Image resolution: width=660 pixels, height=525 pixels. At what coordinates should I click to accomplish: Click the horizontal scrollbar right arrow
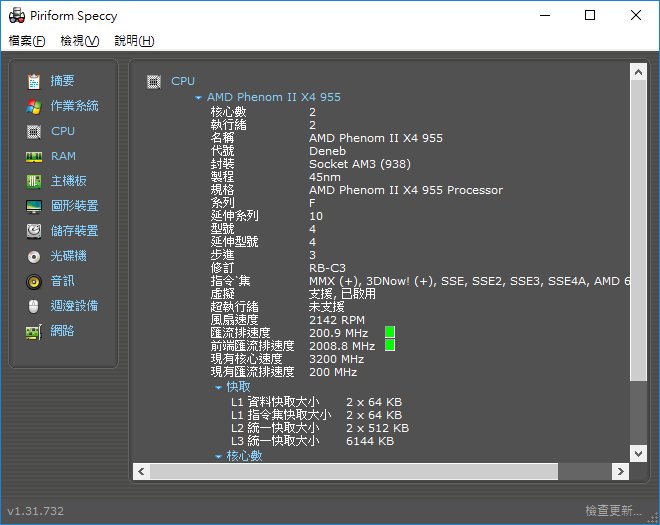620,472
